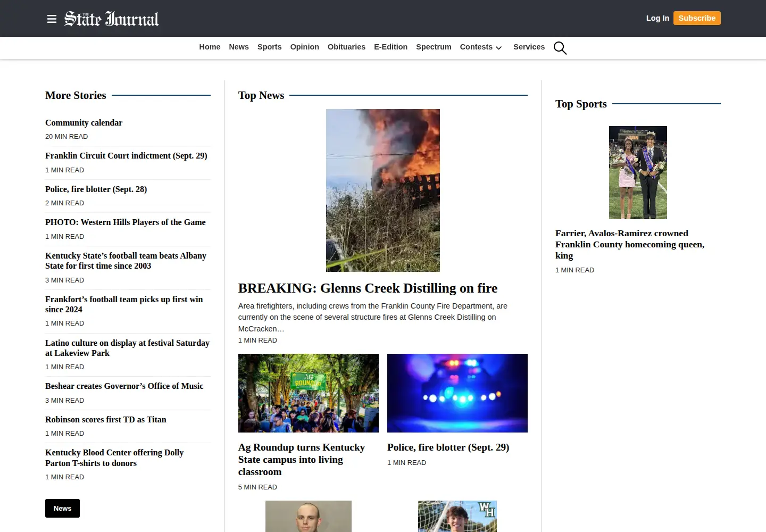Open Beshear Governor's Office of Music story
Screen dimensions: 766x532
coord(124,386)
